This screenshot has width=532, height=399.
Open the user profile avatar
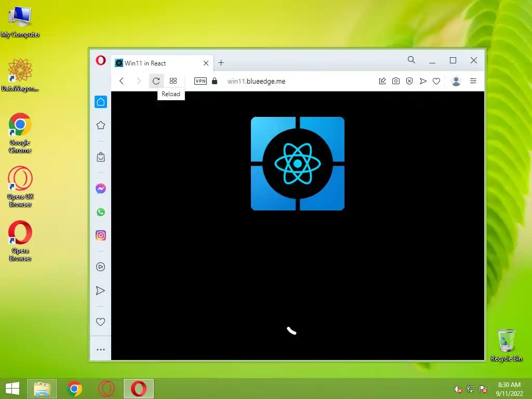coord(456,81)
